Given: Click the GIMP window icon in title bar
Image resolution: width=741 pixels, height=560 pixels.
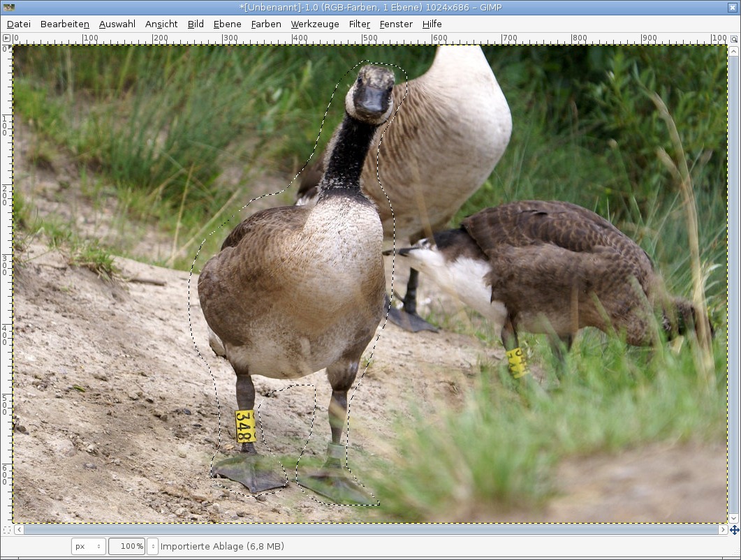Looking at the screenshot, I should pos(8,8).
